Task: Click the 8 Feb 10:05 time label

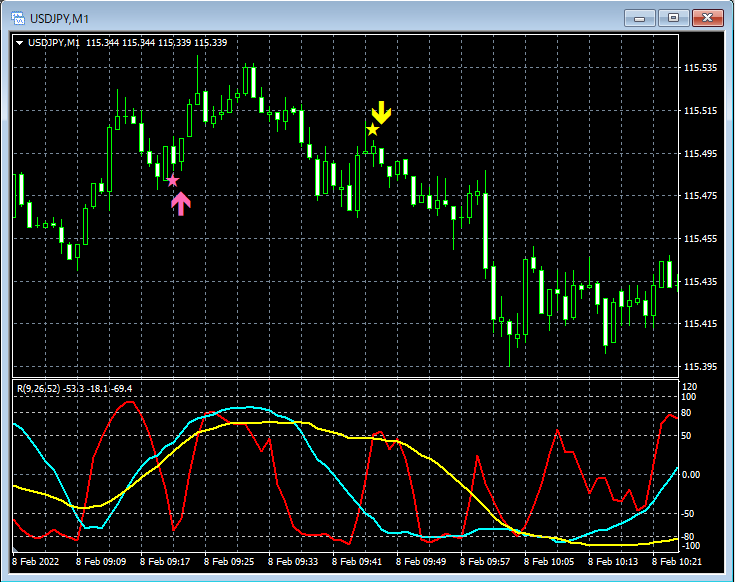Action: pos(549,562)
